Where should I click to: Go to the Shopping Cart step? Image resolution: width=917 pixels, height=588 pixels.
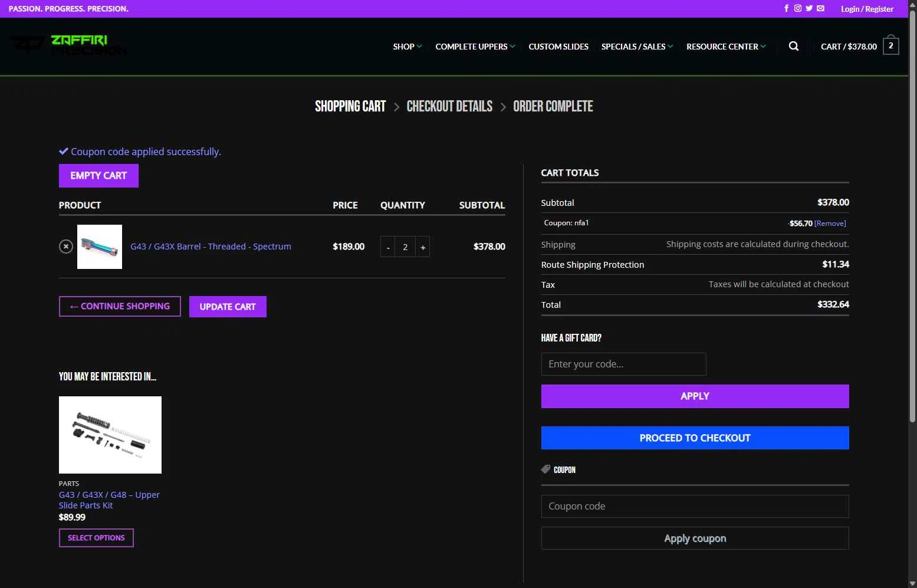(x=350, y=106)
